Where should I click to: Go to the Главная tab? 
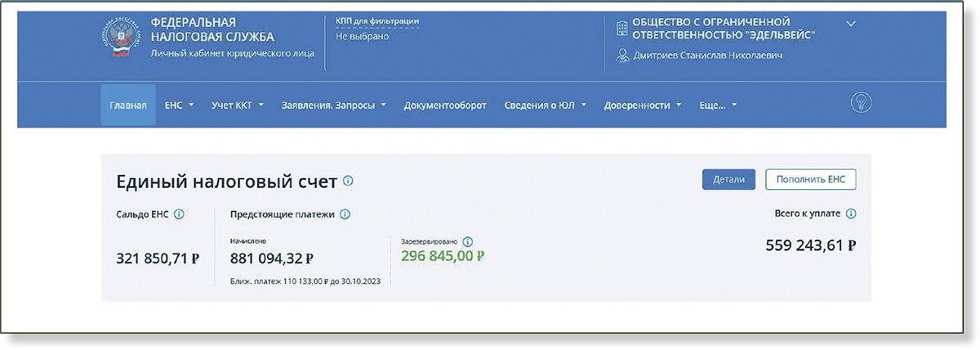[x=128, y=105]
